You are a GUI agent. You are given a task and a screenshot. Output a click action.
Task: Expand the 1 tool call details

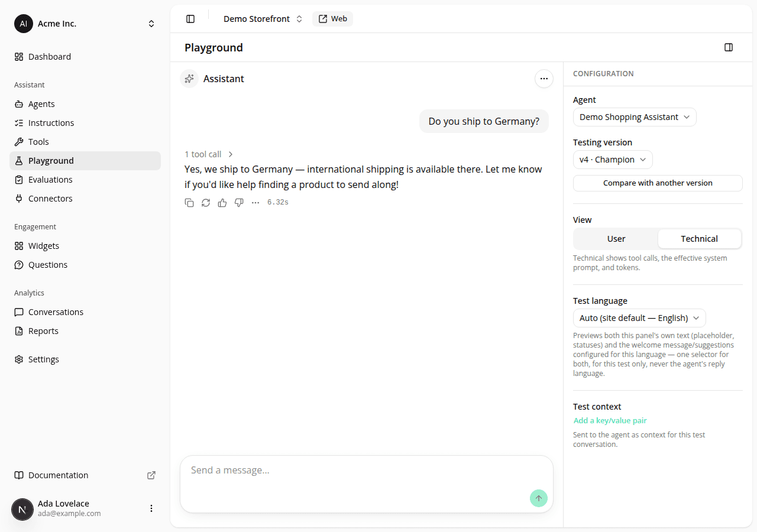[x=209, y=154]
